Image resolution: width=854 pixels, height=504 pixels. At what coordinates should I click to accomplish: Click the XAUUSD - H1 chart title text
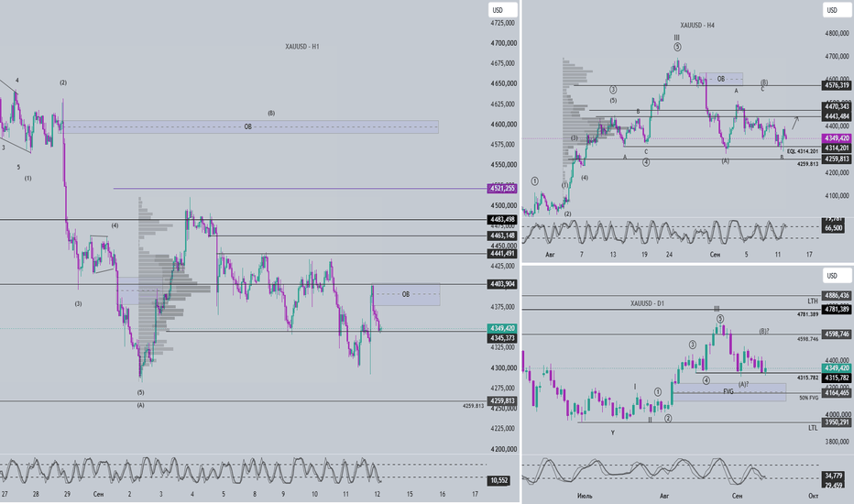coord(302,47)
